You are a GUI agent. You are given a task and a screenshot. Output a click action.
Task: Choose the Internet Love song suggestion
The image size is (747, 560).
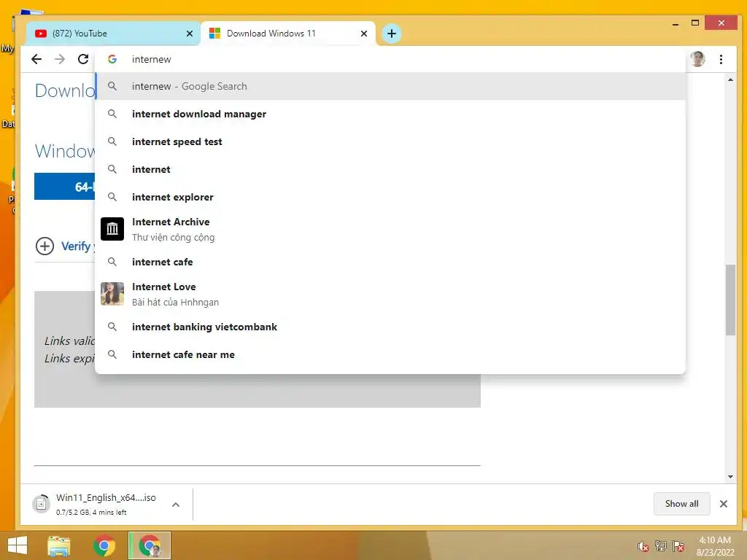pos(391,294)
